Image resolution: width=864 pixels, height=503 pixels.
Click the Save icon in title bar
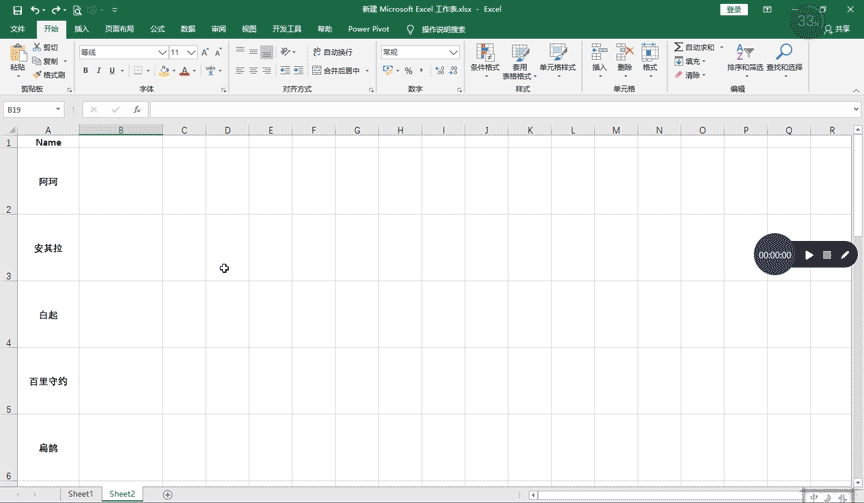(x=17, y=10)
